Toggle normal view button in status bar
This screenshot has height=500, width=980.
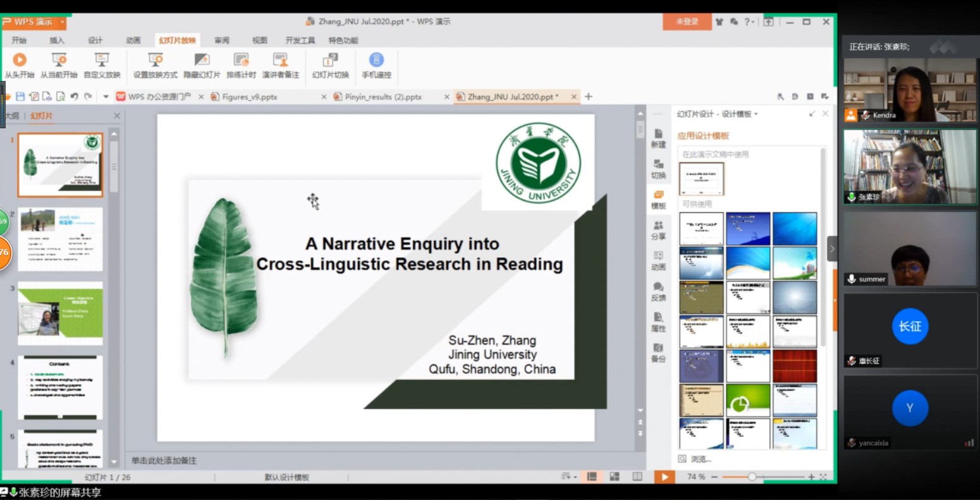tap(592, 477)
